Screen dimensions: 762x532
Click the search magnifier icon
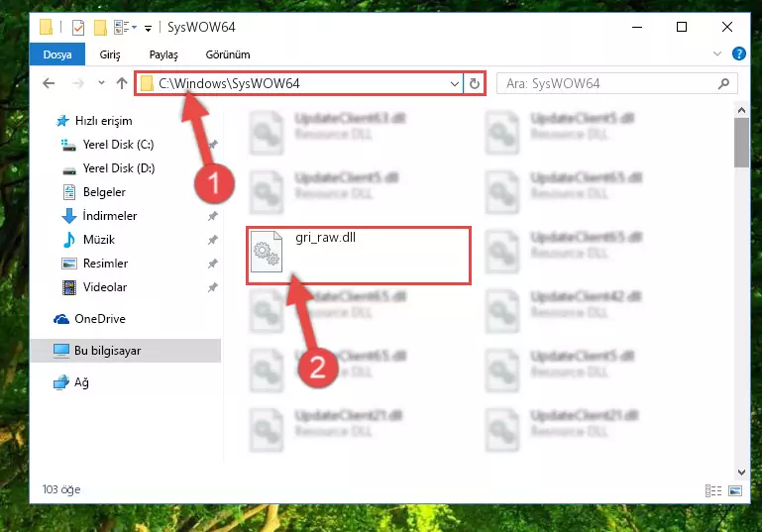coord(723,83)
